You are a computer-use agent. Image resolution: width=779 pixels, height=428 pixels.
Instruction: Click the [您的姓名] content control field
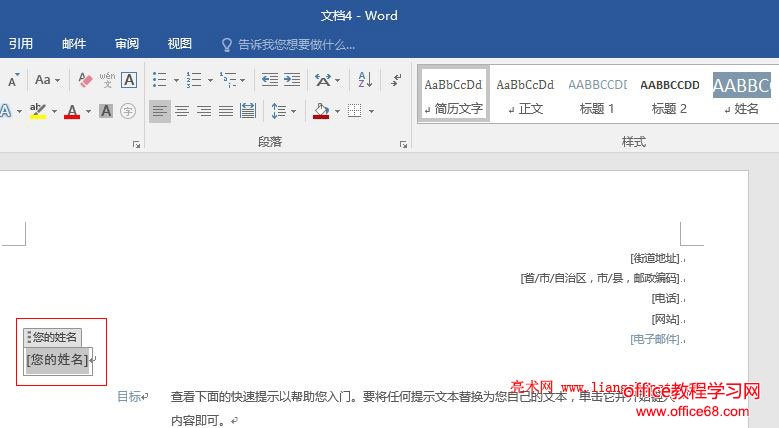[x=58, y=359]
